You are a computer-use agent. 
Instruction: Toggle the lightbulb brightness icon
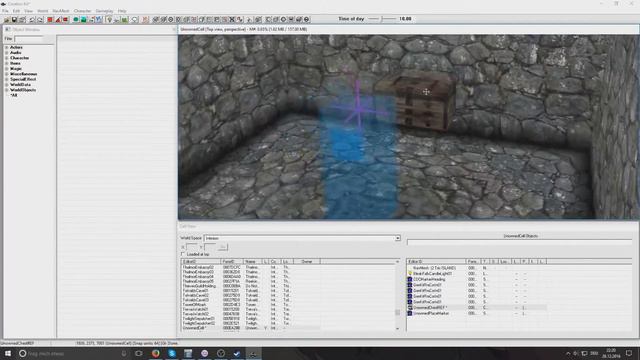tap(109, 19)
